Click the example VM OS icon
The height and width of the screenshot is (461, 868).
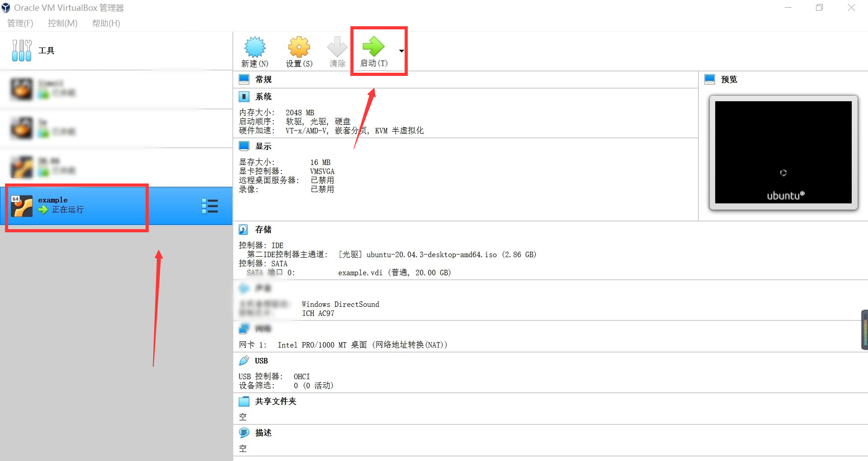click(22, 206)
